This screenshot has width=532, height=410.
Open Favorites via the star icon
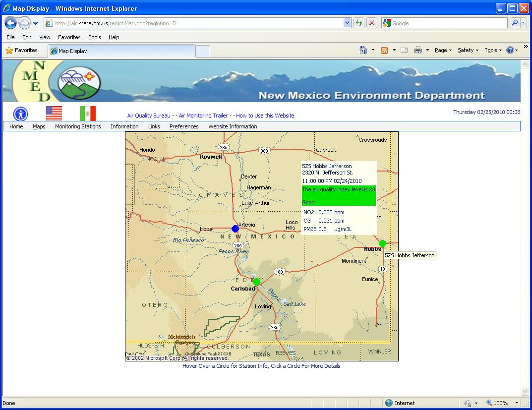[x=9, y=50]
